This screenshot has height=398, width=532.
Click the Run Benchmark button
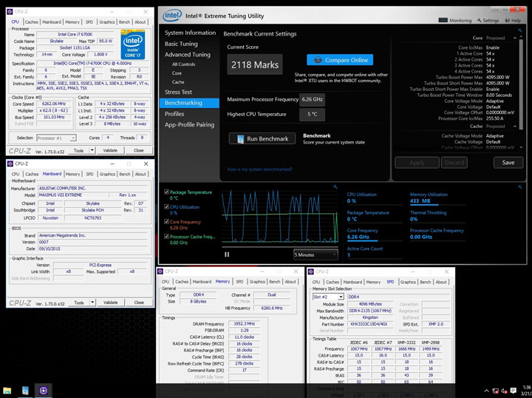(x=262, y=139)
